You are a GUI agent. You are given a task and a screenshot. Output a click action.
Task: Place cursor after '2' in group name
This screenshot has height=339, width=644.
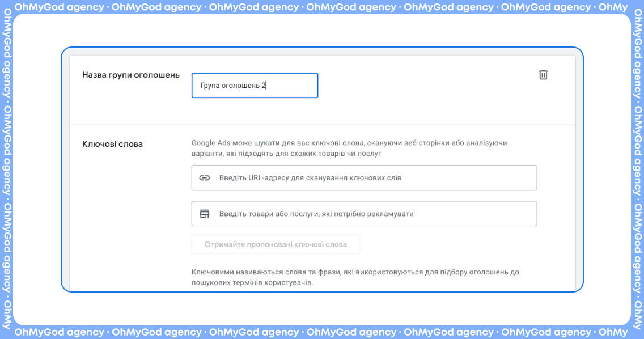[x=266, y=86]
